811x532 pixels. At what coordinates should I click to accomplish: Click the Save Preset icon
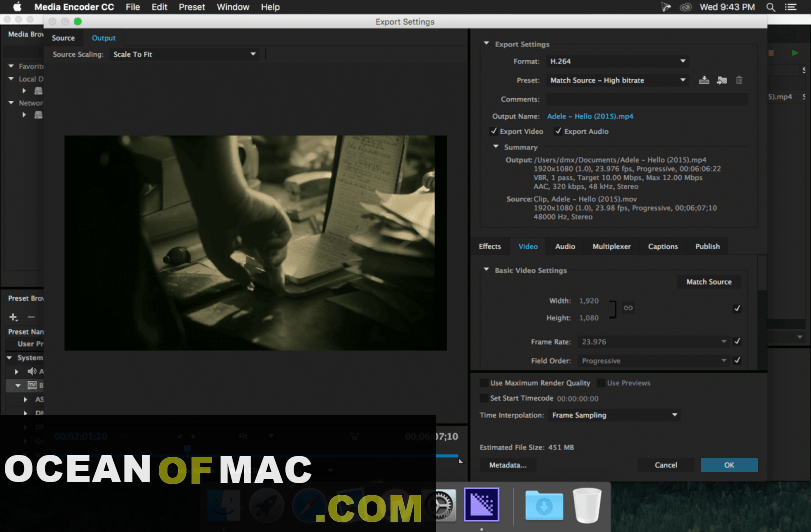(704, 80)
